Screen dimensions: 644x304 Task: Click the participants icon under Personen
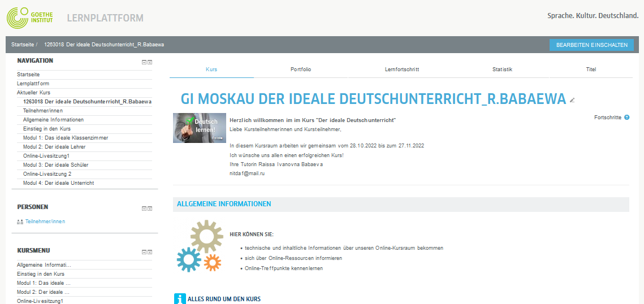coord(20,222)
